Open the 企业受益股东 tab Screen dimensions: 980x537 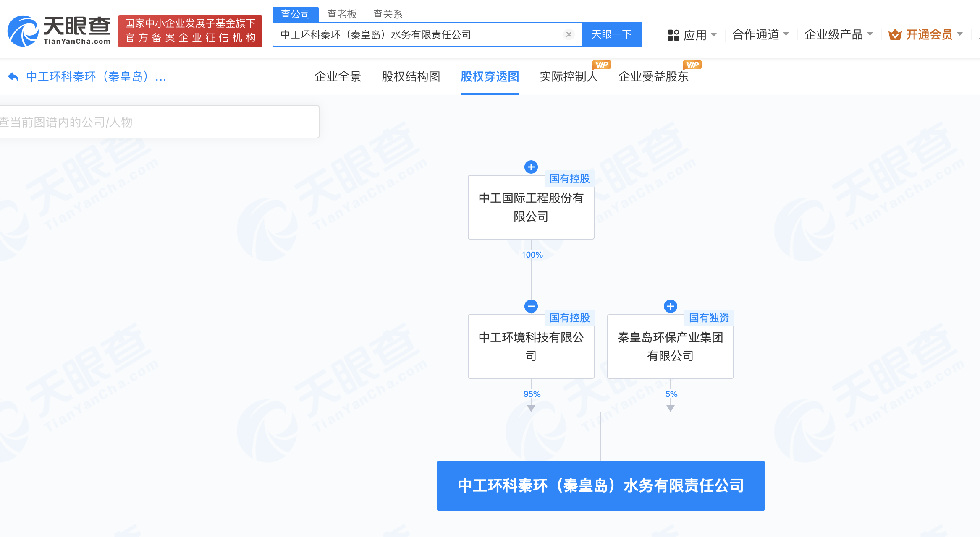pos(653,77)
